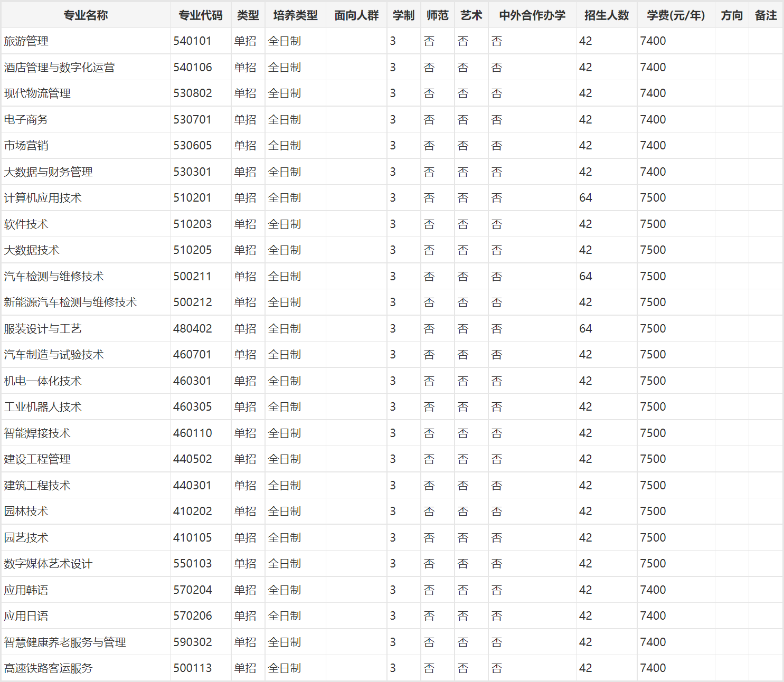Click major code 510201
This screenshot has width=784, height=682.
pyautogui.click(x=193, y=198)
